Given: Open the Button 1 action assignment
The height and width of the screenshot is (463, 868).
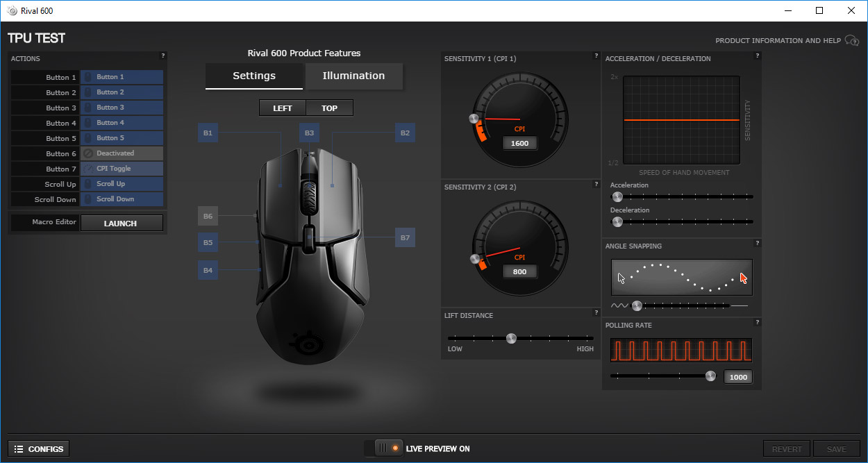Looking at the screenshot, I should coord(122,77).
